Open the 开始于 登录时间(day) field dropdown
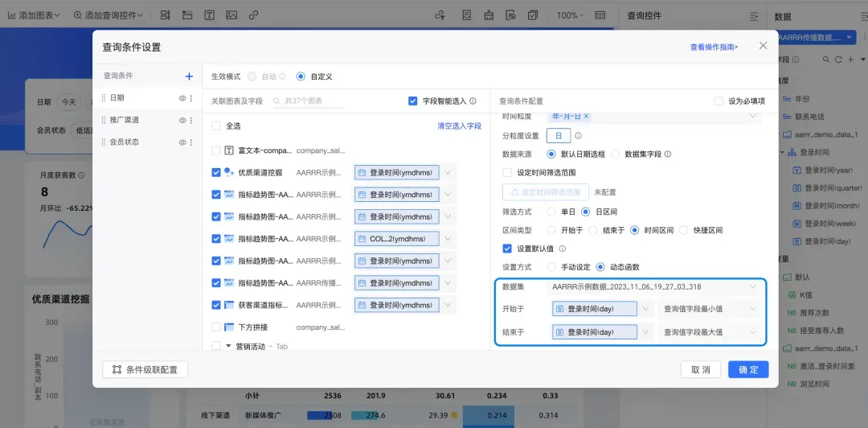The height and width of the screenshot is (428, 868). point(646,309)
